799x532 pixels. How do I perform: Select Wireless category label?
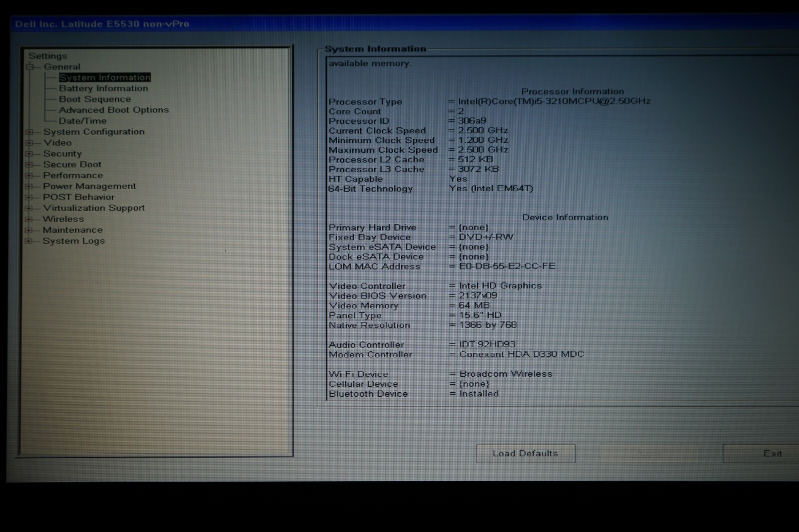(63, 219)
